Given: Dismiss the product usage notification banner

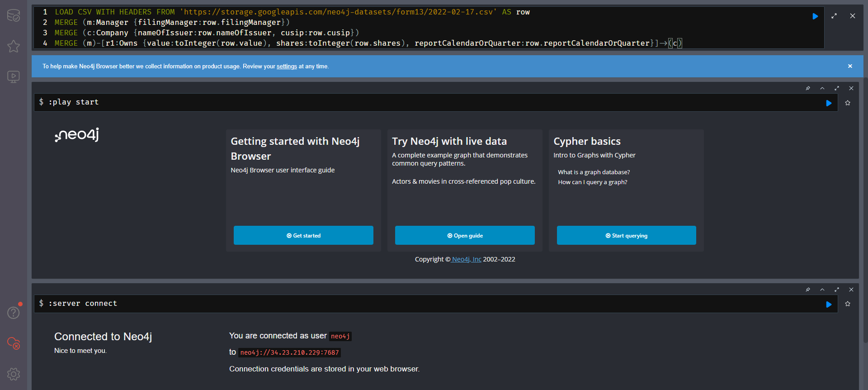Looking at the screenshot, I should click(850, 66).
